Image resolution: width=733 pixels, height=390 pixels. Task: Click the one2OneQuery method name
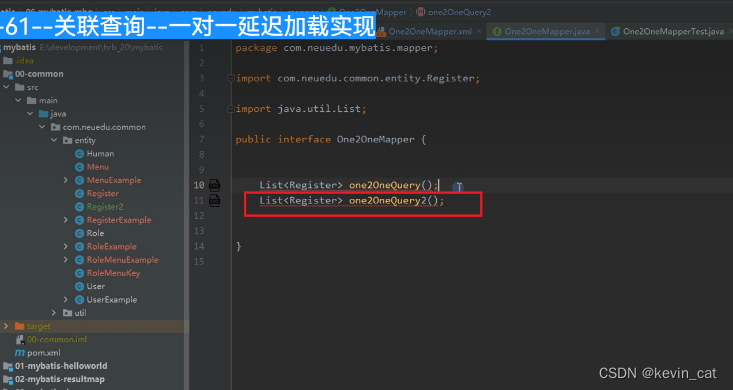(385, 185)
